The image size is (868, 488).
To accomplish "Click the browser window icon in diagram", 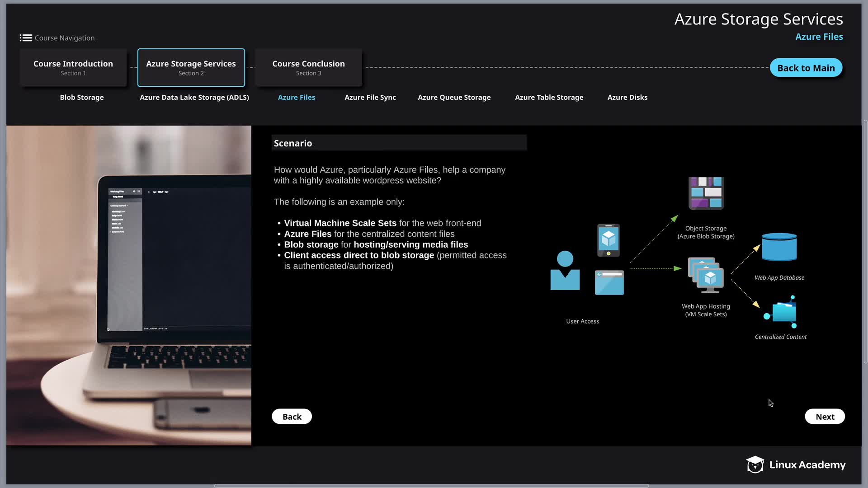I will tap(609, 282).
